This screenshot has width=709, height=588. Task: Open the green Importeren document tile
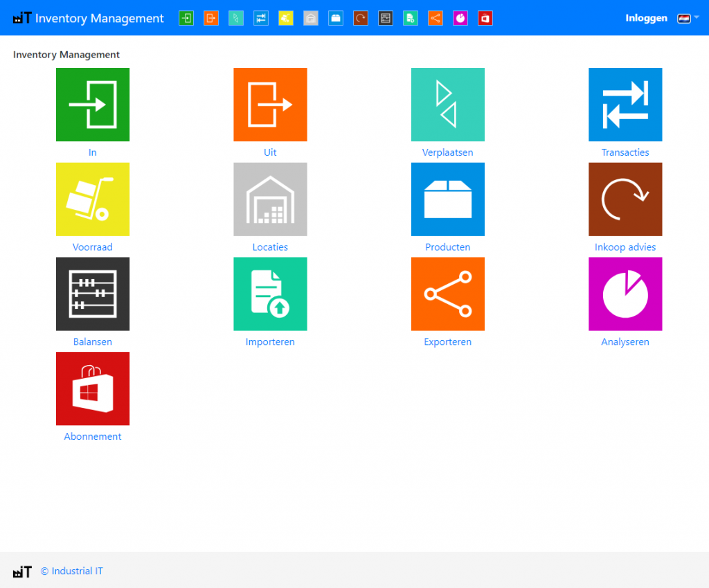[271, 294]
